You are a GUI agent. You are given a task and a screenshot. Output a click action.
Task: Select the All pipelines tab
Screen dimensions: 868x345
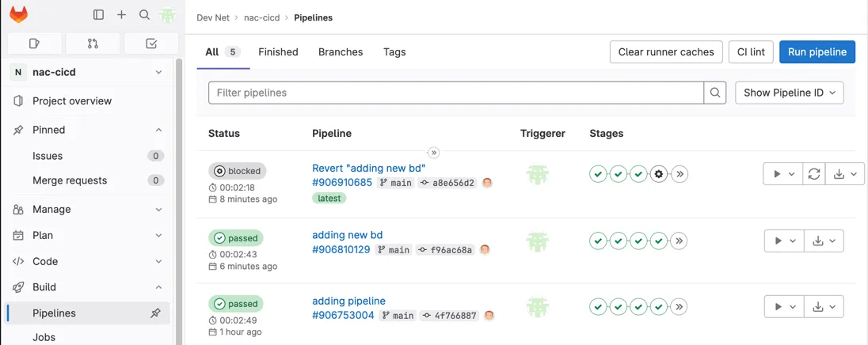coord(223,52)
